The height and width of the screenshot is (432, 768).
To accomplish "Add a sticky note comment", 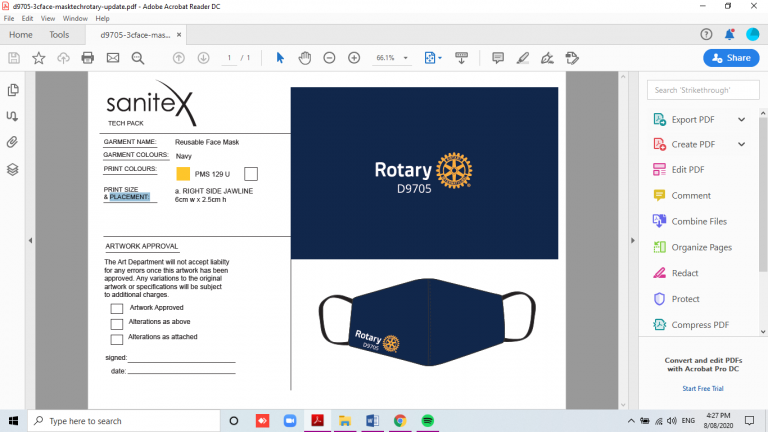I will [x=498, y=58].
